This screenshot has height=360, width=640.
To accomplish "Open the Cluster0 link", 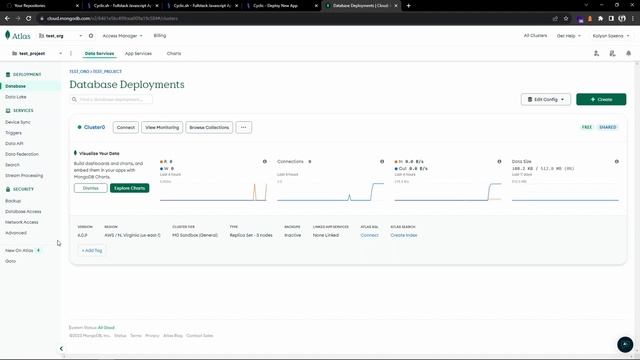I will click(x=94, y=127).
